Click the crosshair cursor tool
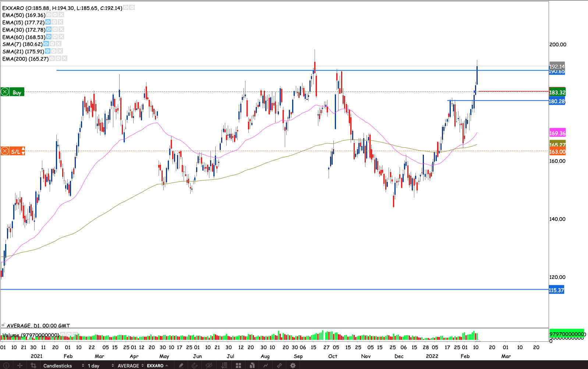The image size is (588, 369). coord(20,365)
